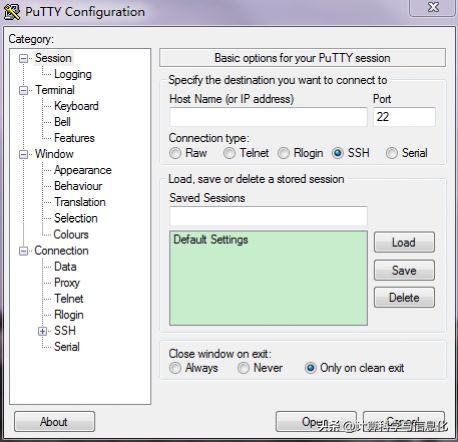The width and height of the screenshot is (458, 442).
Task: Click the Cancel button
Action: 404,422
